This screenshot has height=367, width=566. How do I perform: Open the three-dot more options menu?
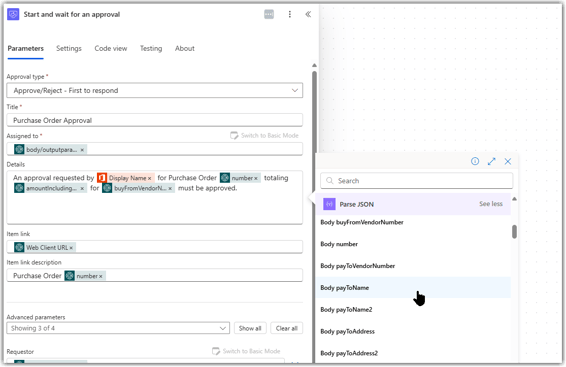(289, 14)
